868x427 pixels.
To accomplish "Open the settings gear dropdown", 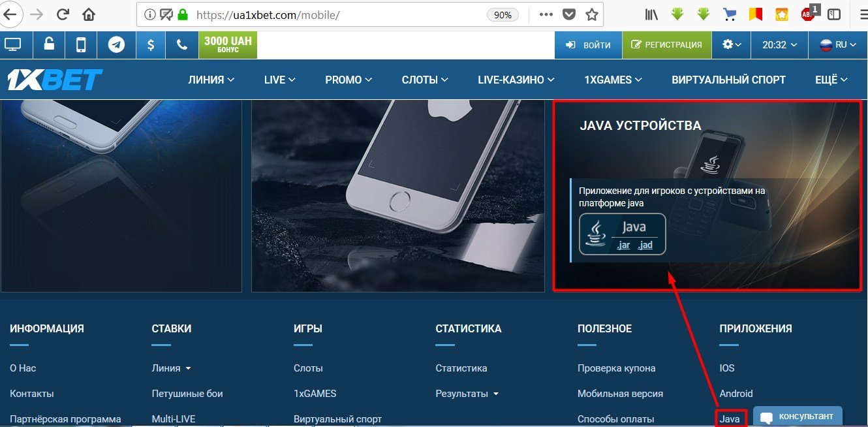I will click(x=732, y=45).
